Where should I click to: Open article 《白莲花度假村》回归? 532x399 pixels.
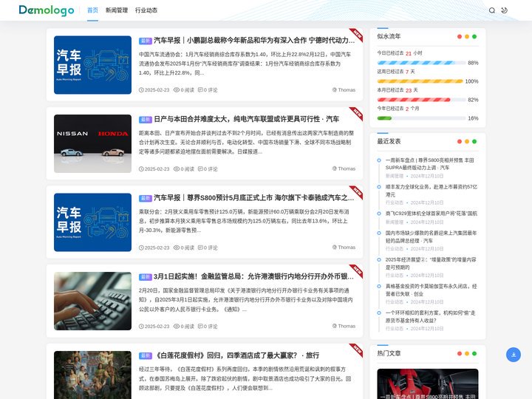tap(236, 355)
